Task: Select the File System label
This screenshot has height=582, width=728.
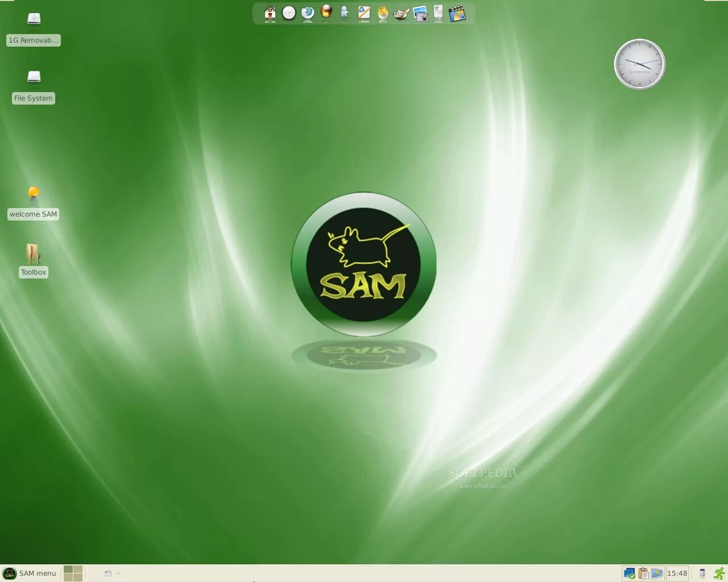Action: click(x=34, y=98)
